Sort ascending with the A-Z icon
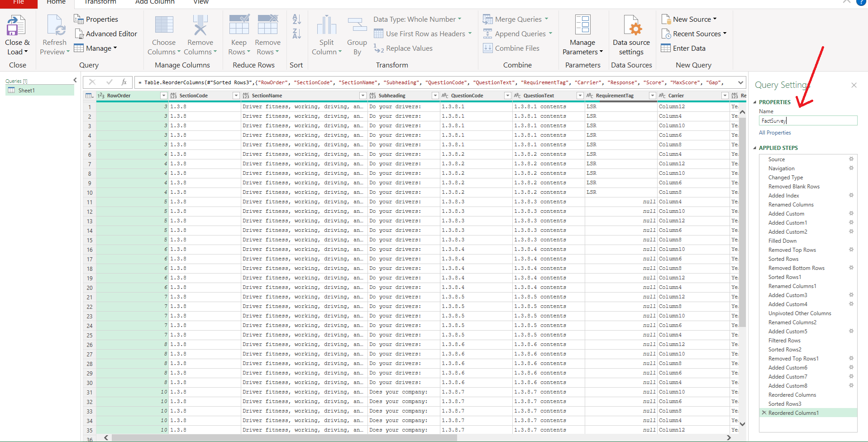Image resolution: width=868 pixels, height=442 pixels. 296,19
